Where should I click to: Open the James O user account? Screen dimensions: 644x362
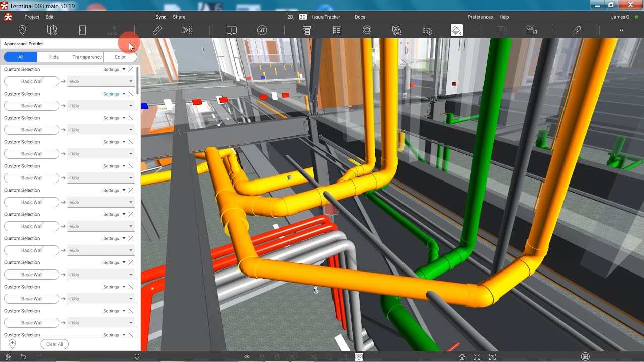click(620, 17)
